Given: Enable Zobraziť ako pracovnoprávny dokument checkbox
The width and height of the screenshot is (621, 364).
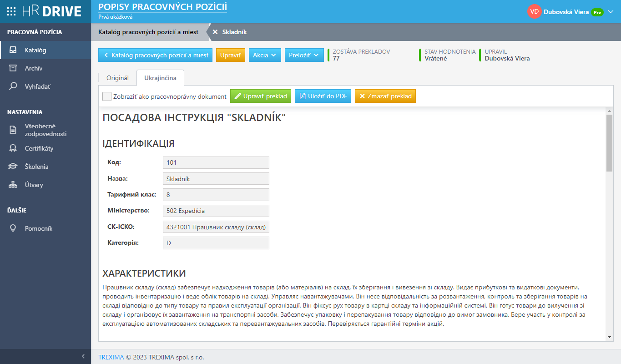Looking at the screenshot, I should [x=107, y=96].
